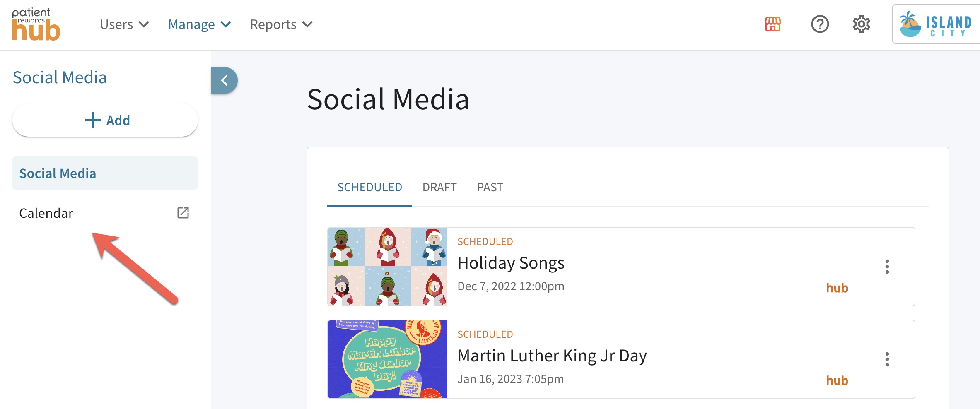Open Holiday Songs three-dot options menu
The width and height of the screenshot is (980, 409).
887,267
